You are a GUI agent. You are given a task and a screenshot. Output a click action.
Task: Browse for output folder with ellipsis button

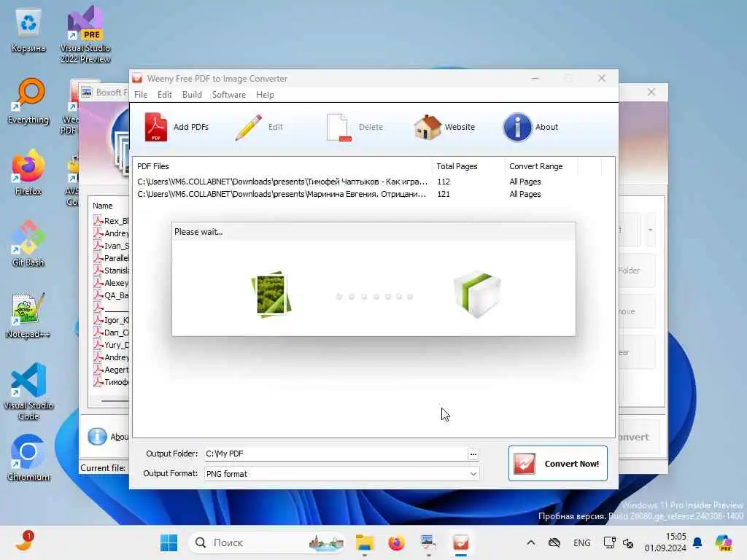pyautogui.click(x=473, y=454)
